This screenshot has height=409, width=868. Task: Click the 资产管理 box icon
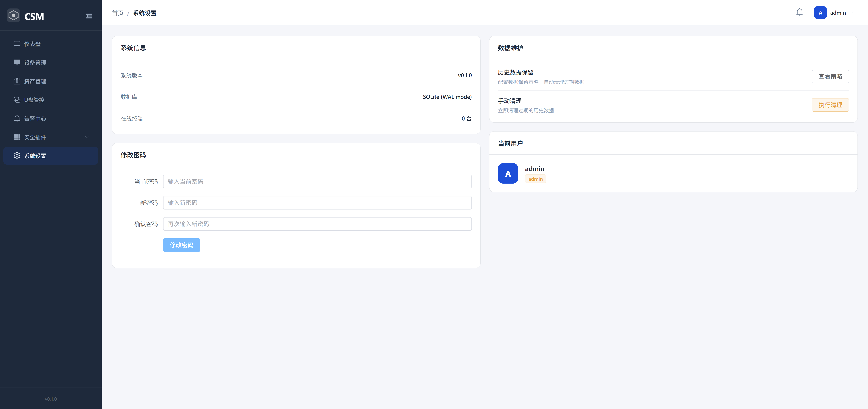(17, 81)
